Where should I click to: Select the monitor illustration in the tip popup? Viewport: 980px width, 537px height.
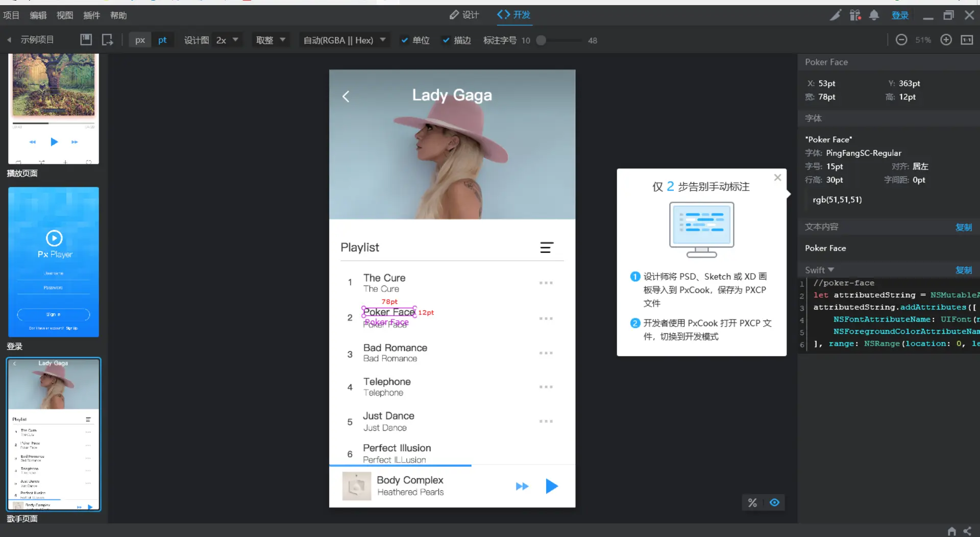[702, 230]
